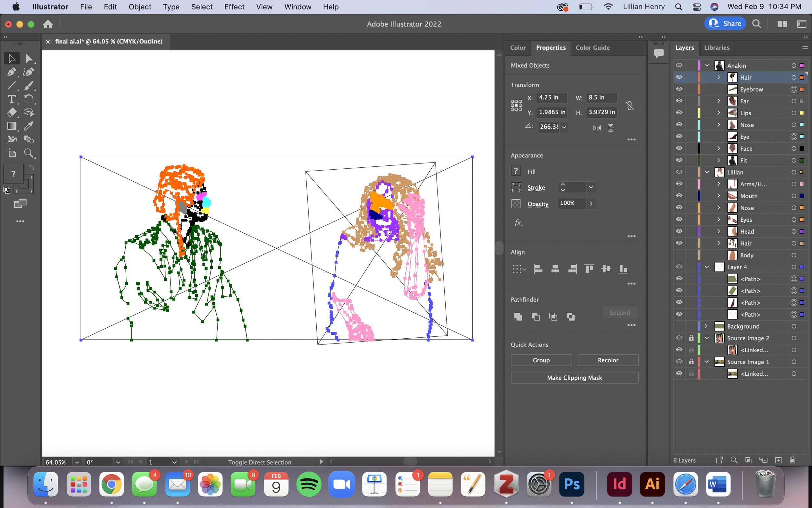
Task: Open the zoom level dropdown at bottom left
Action: click(77, 462)
